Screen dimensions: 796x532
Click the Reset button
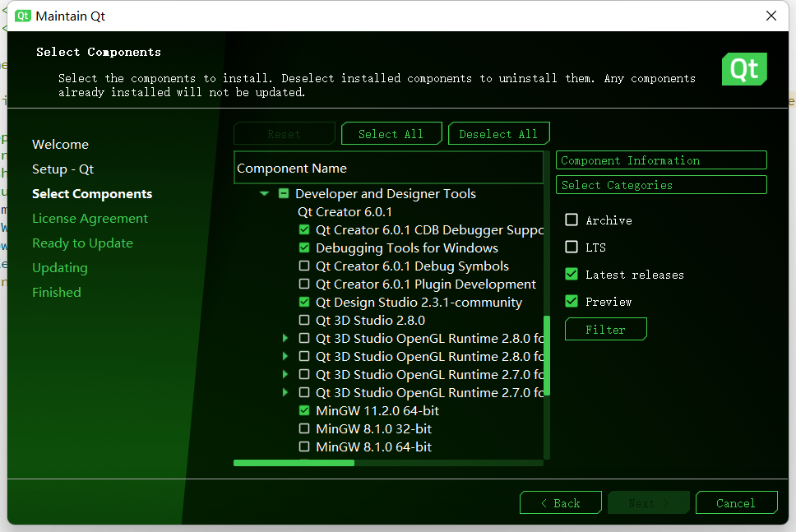[285, 133]
